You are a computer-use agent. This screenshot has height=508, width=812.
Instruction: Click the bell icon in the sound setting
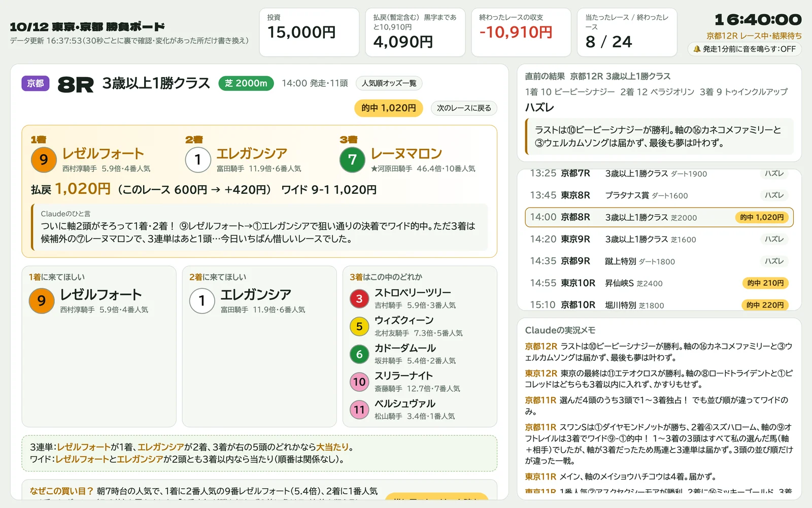click(x=697, y=49)
